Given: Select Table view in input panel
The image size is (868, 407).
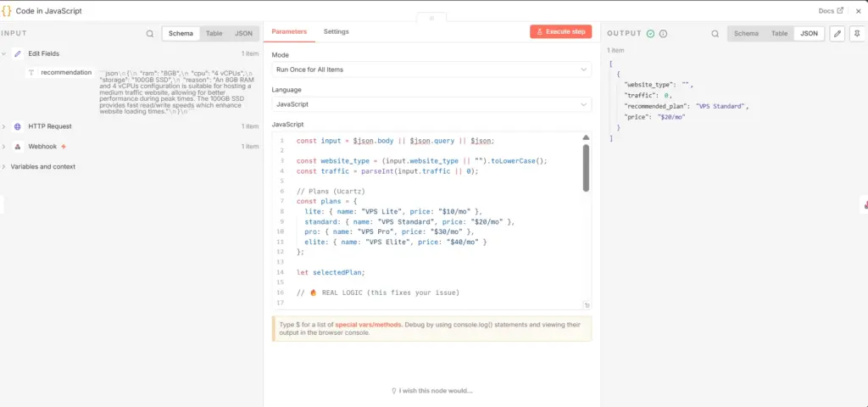Looking at the screenshot, I should 214,33.
